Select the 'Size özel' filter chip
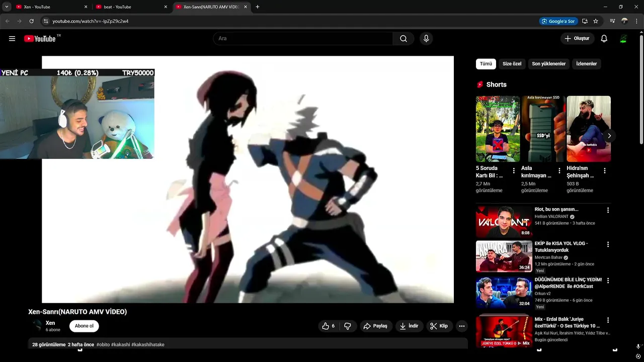 [512, 64]
